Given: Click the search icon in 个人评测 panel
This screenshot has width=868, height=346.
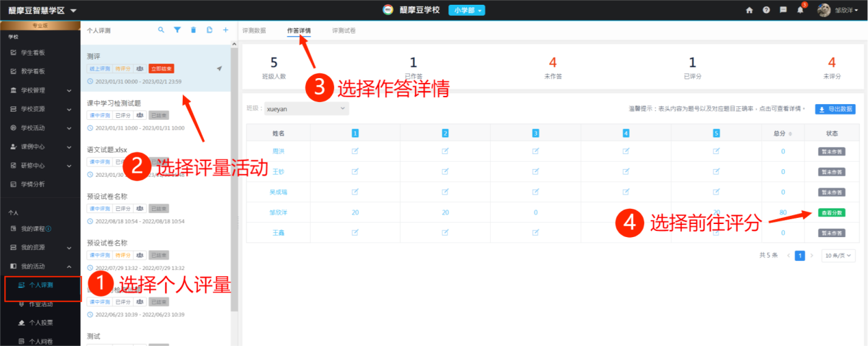Looking at the screenshot, I should pyautogui.click(x=161, y=30).
